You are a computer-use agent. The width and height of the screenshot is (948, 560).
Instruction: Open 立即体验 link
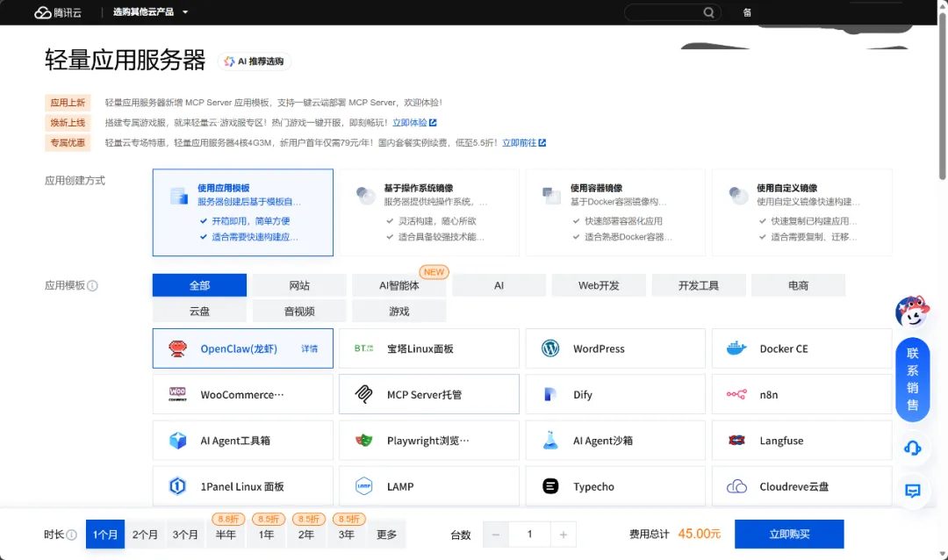414,123
